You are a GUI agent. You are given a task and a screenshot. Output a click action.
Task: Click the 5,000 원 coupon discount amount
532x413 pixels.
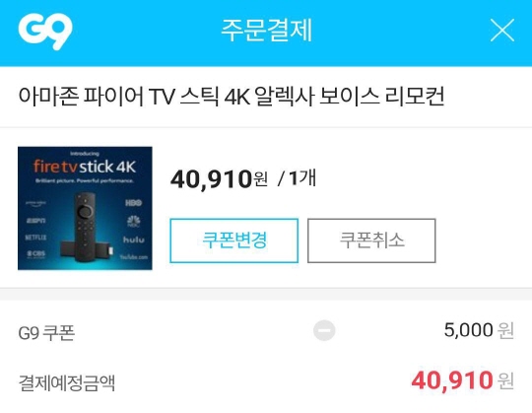point(479,330)
